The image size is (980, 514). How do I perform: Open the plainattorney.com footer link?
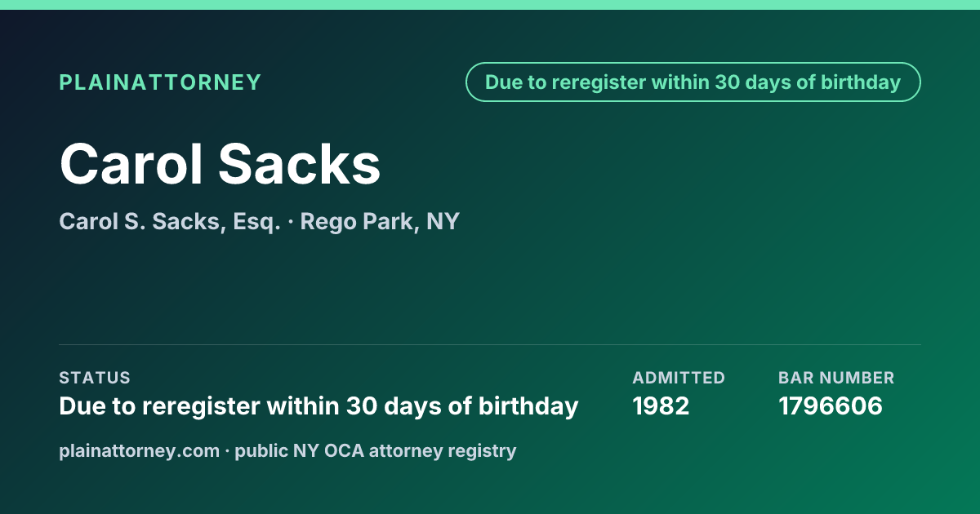coord(139,450)
